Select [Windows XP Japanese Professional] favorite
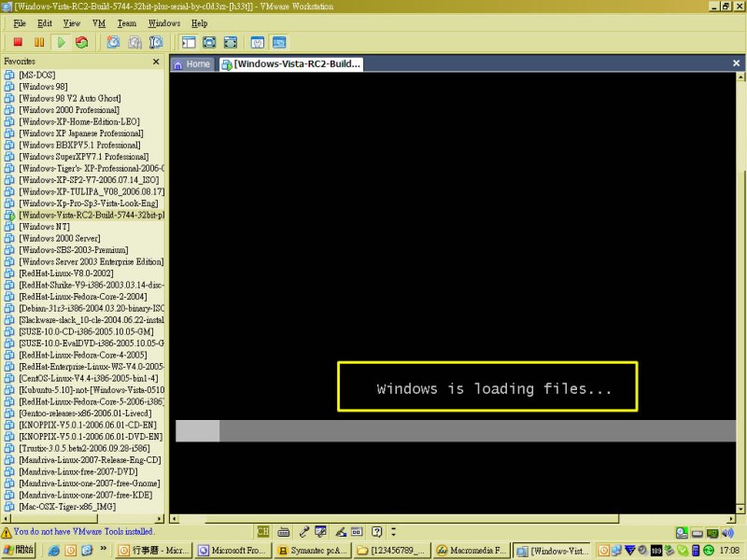 [81, 133]
